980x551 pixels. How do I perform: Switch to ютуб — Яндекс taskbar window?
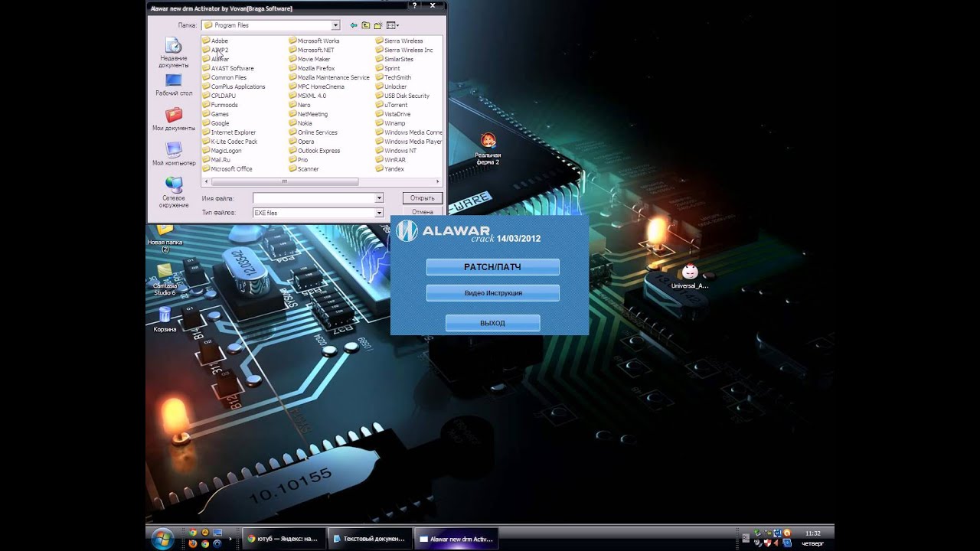(x=284, y=539)
